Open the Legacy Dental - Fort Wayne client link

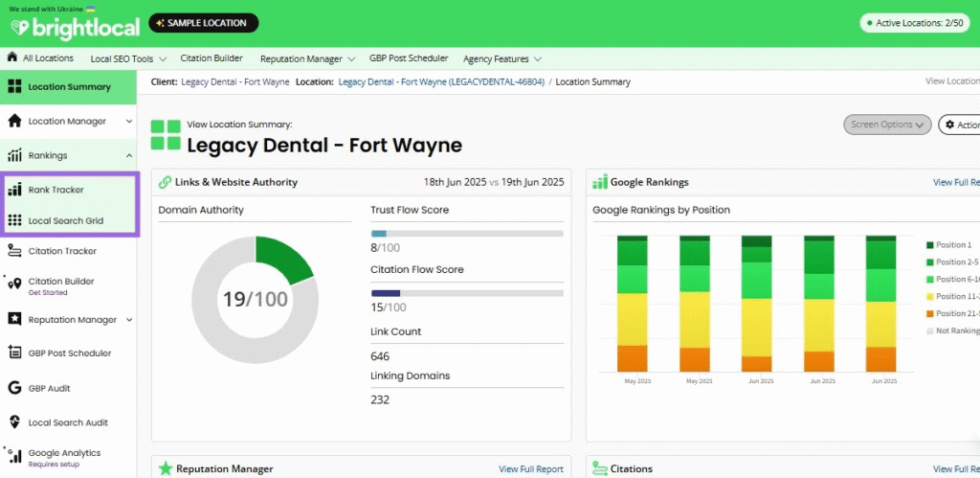tap(235, 82)
